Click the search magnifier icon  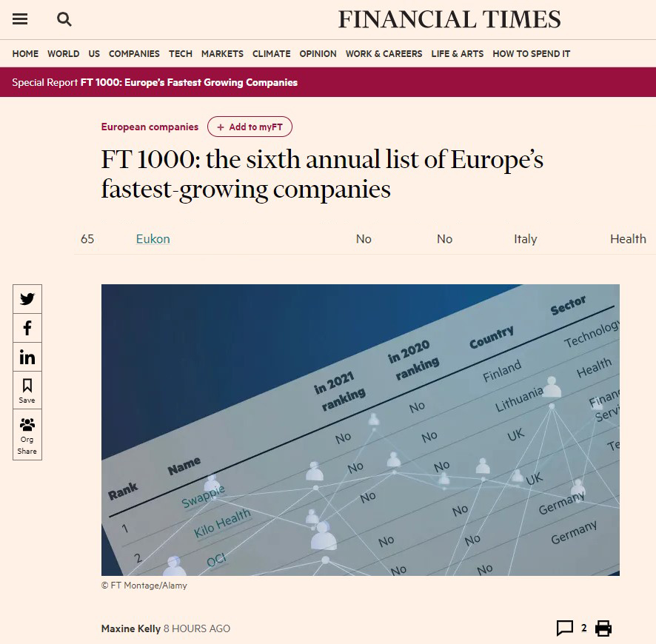[64, 19]
